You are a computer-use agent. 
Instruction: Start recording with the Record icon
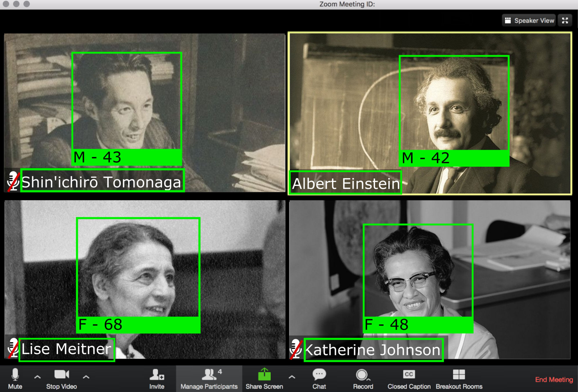click(x=362, y=375)
